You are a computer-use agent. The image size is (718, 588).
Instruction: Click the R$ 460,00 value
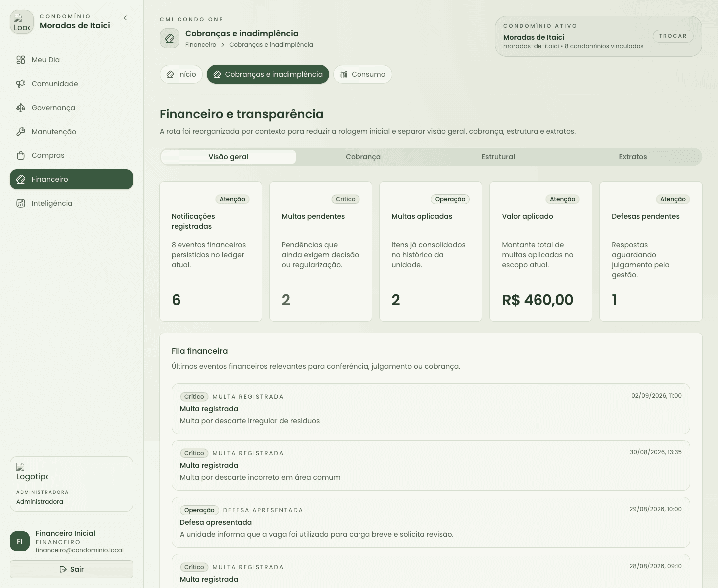coord(538,300)
